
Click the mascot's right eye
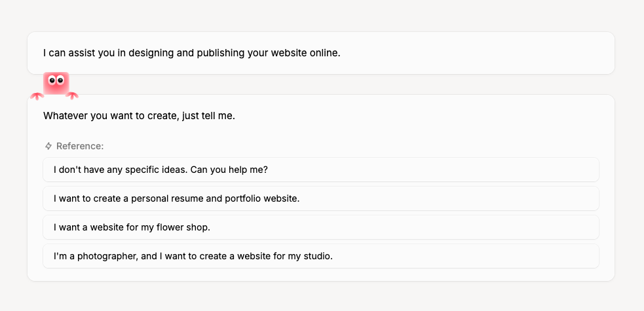(x=60, y=80)
